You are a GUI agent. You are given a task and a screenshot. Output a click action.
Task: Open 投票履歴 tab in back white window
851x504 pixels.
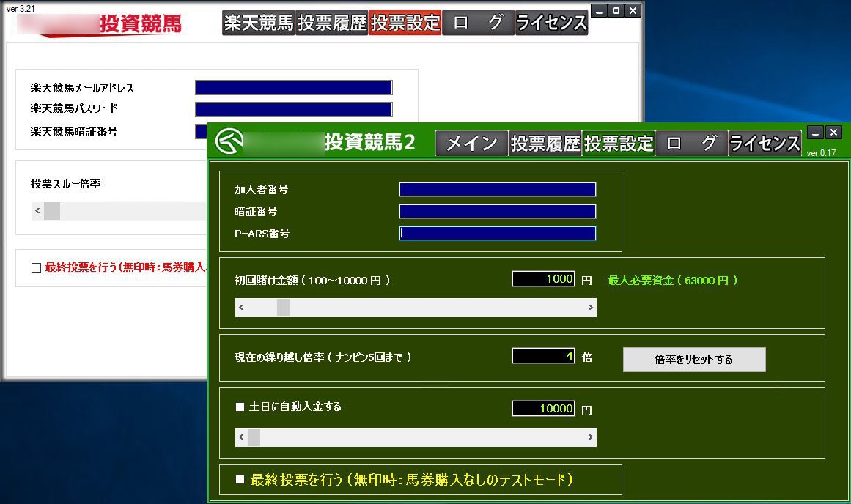tap(332, 23)
